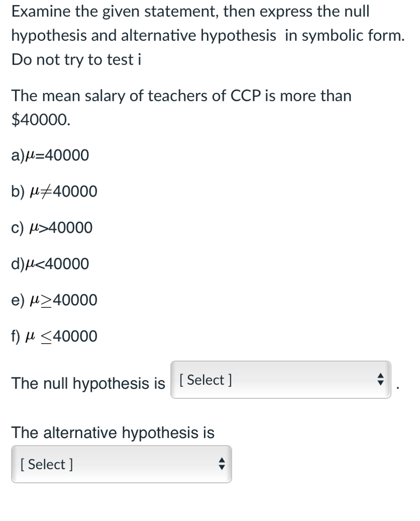Click the [Select] label in the first dropdown
This screenshot has height=521, width=420.
click(x=205, y=380)
